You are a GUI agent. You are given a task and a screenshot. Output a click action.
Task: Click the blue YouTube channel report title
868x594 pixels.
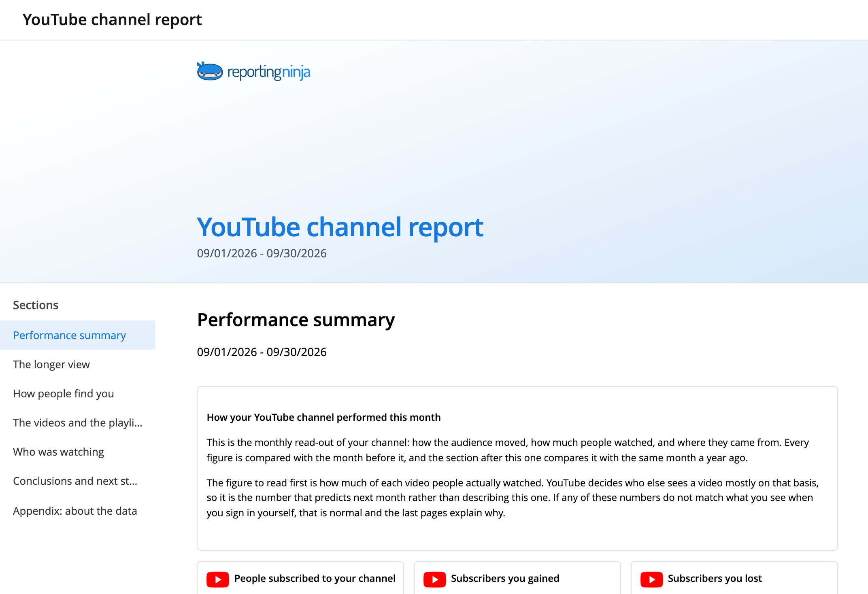tap(340, 227)
